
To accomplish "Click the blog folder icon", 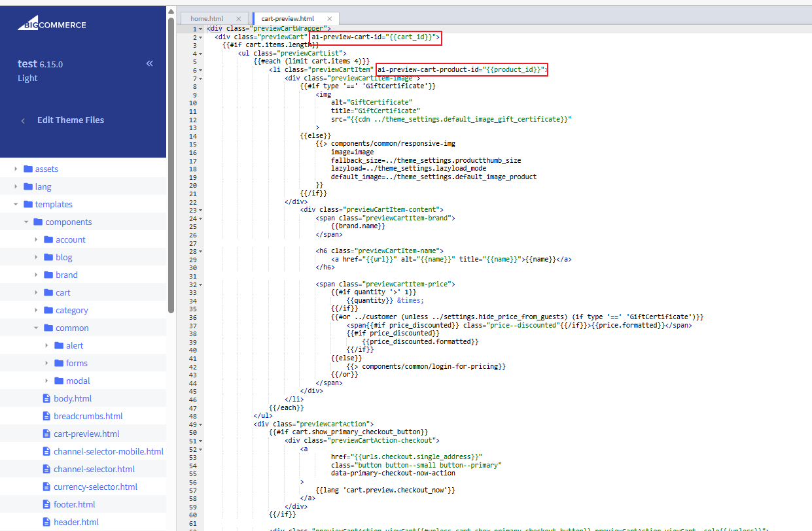I will coord(48,257).
